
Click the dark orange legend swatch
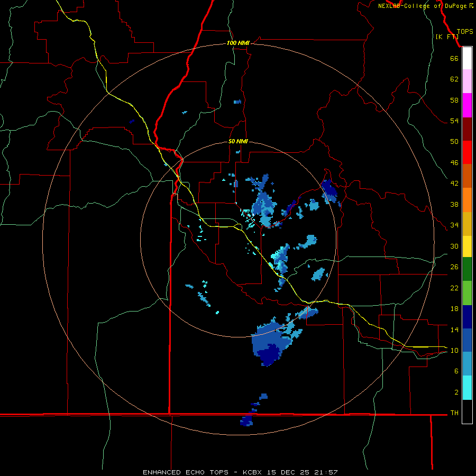[x=467, y=176]
